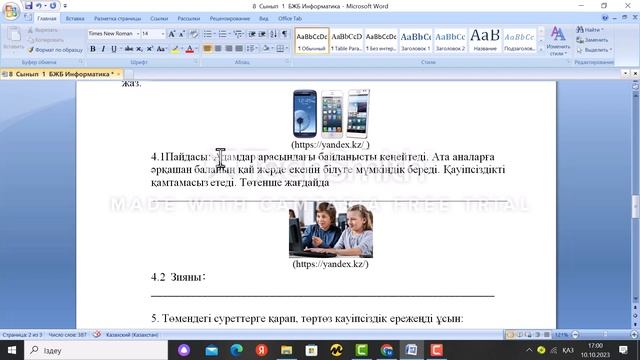This screenshot has width=640, height=360.
Task: Increase paragraph indent
Action: (262, 33)
